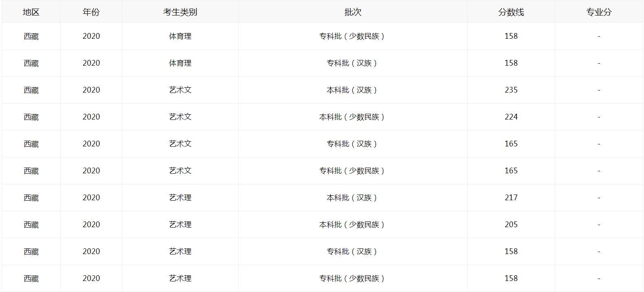The image size is (644, 292).
Task: Click 2020 in the last table row
Action: (91, 279)
